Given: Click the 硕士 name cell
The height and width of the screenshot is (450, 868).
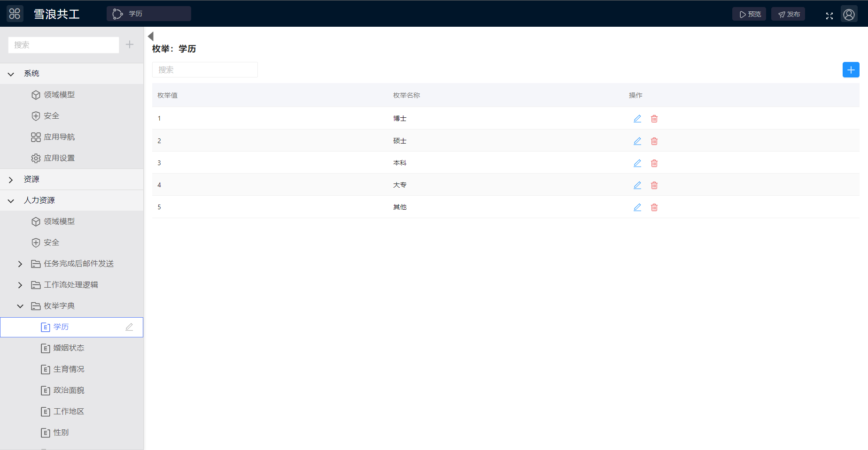Looking at the screenshot, I should 400,141.
